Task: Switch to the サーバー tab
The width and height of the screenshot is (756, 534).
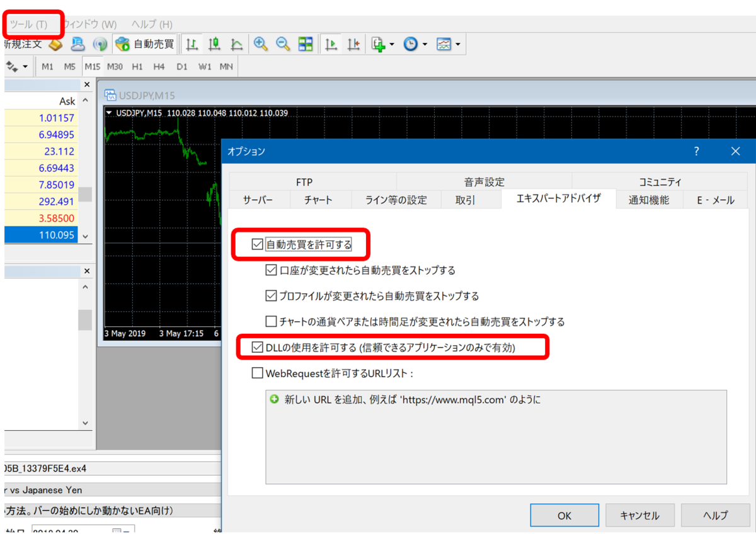Action: click(258, 200)
